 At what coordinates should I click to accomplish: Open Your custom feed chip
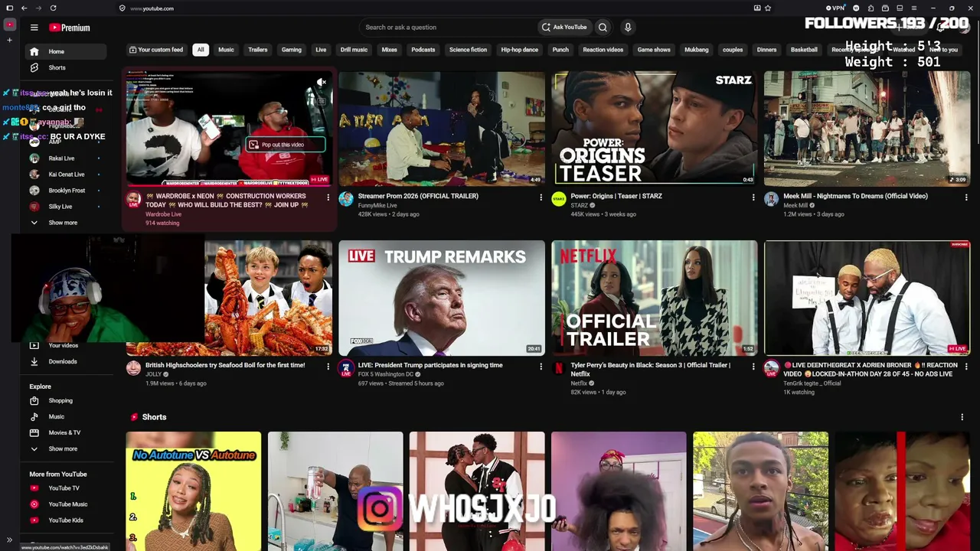[156, 50]
